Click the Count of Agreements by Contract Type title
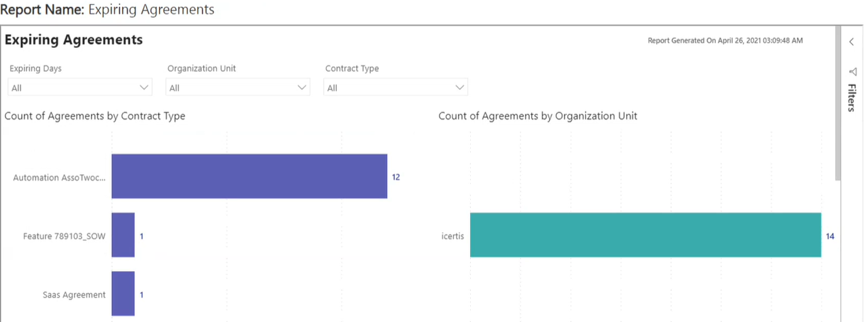Viewport: 868px width, 322px height. click(95, 116)
